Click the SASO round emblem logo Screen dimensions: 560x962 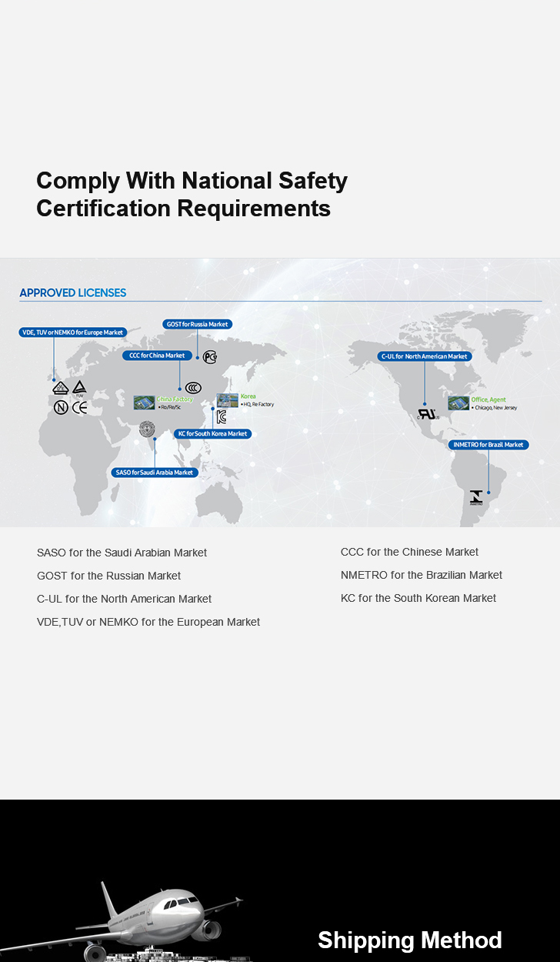pyautogui.click(x=147, y=429)
